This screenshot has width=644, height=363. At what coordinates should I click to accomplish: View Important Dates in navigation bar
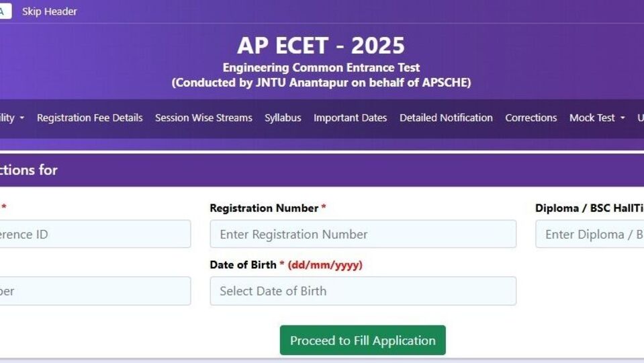351,118
